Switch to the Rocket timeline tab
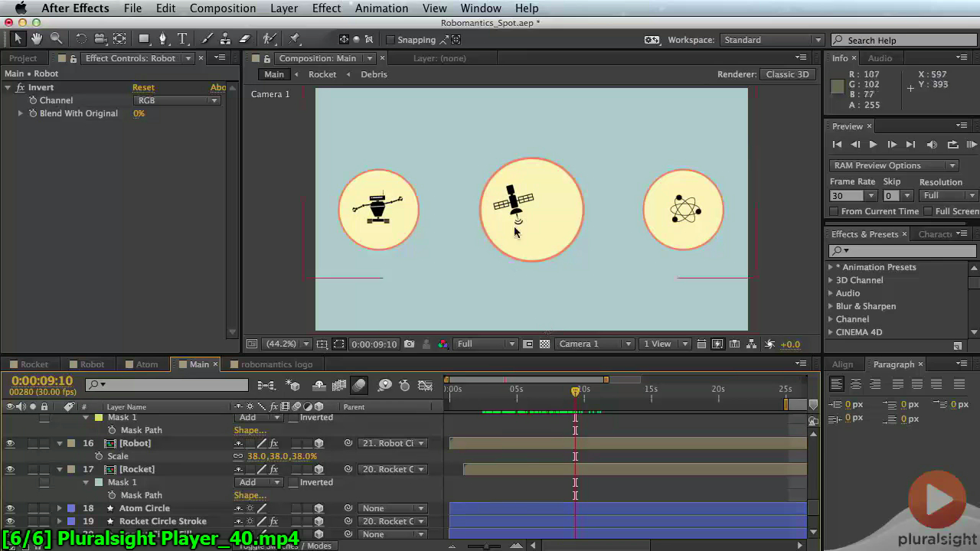 (x=34, y=364)
